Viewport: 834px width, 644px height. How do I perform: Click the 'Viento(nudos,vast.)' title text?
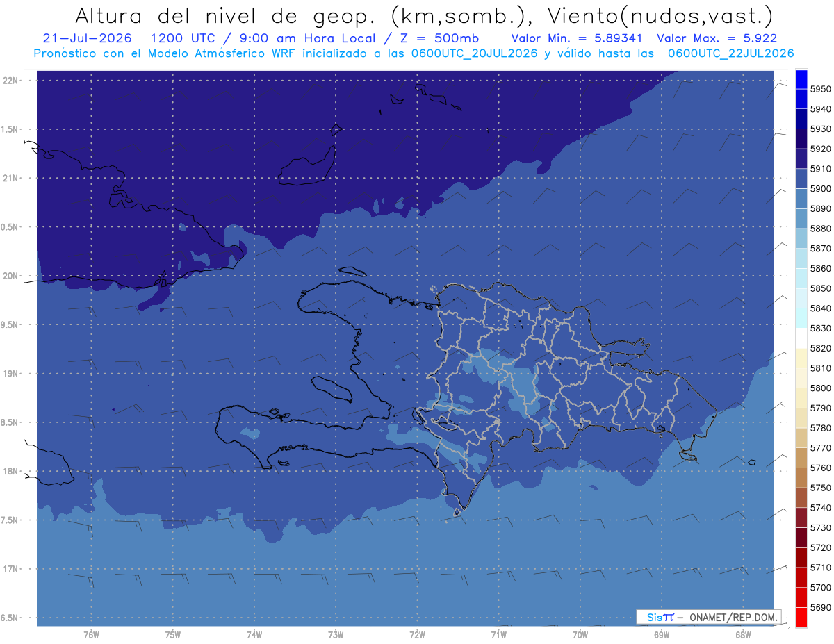pyautogui.click(x=661, y=15)
